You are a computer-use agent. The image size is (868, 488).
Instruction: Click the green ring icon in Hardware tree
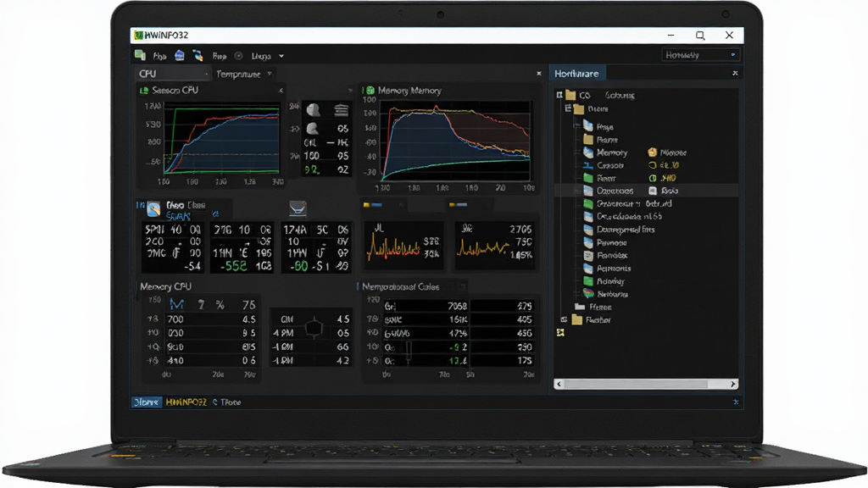point(653,178)
